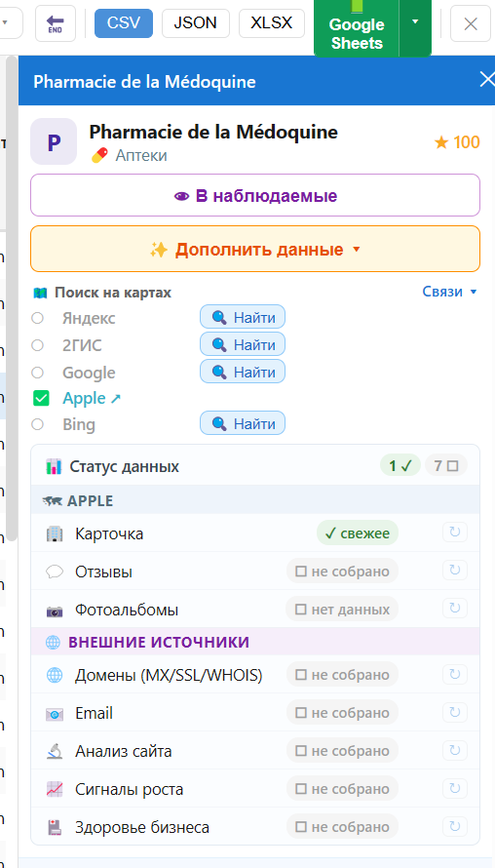Select the Bing radio button
The width and height of the screenshot is (495, 868).
pos(37,424)
